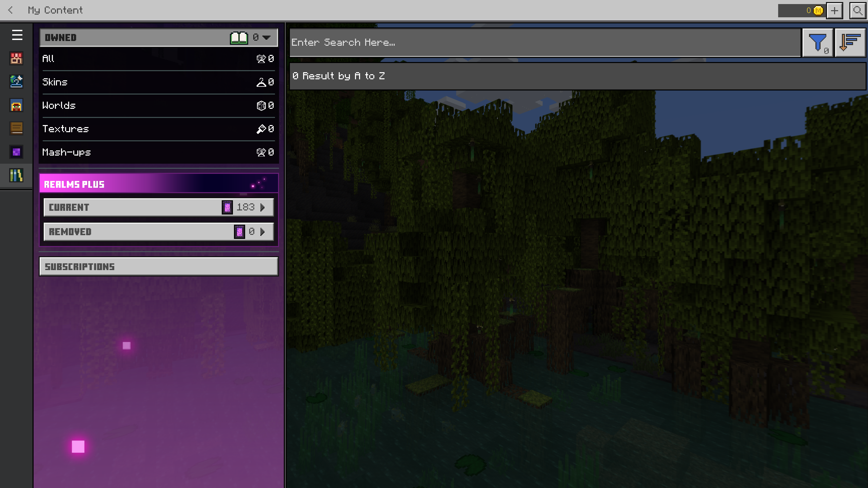
Task: Click the Enter Search Here field
Action: [545, 43]
